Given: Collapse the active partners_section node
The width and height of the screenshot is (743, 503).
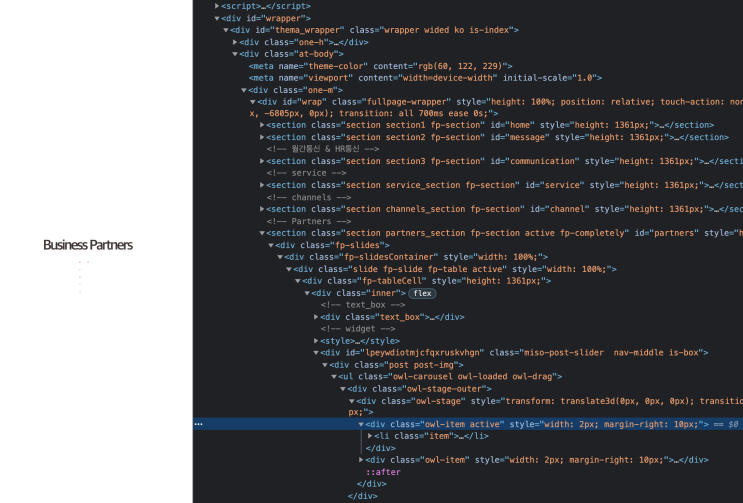Looking at the screenshot, I should click(x=262, y=233).
